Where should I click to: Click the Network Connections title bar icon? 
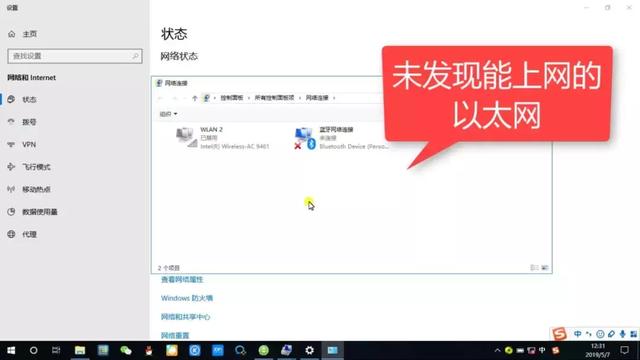[159, 83]
